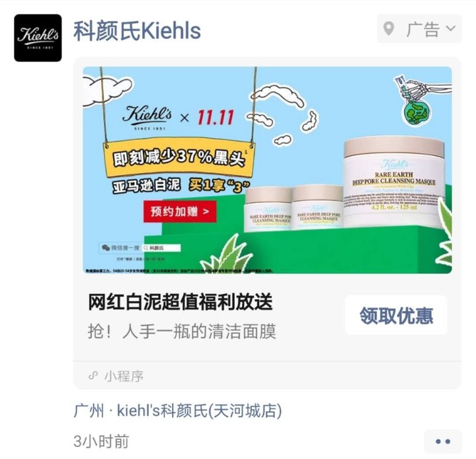The height and width of the screenshot is (459, 476).
Task: Click the 抢！人手一瓶的清洁面膜 subtitle
Action: click(x=182, y=331)
